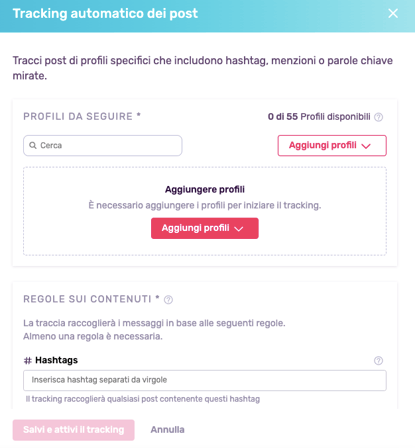The height and width of the screenshot is (448, 415).
Task: Click chevron arrow on outlined Aggiungi profili
Action: pos(366,146)
